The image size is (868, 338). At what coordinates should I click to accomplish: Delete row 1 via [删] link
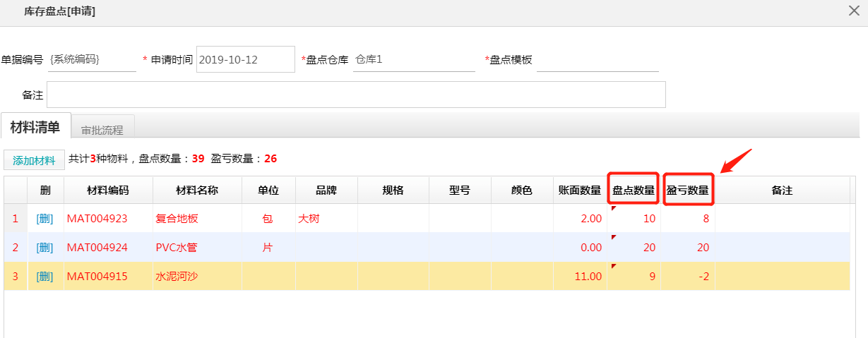44,219
